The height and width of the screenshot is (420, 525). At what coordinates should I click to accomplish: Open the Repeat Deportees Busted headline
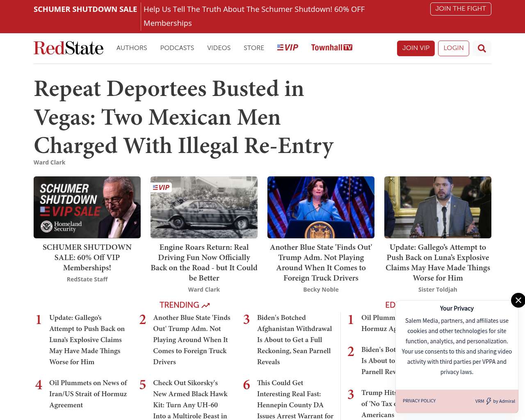(x=183, y=117)
